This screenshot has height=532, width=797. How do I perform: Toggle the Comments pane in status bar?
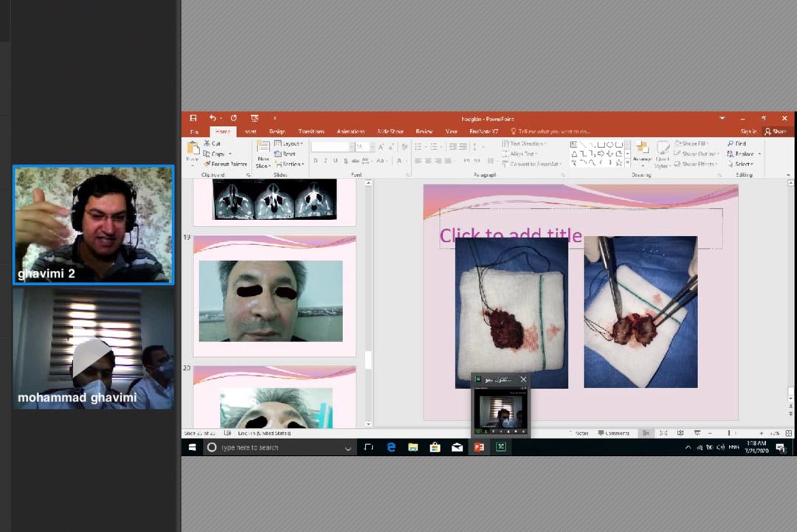[x=613, y=433]
